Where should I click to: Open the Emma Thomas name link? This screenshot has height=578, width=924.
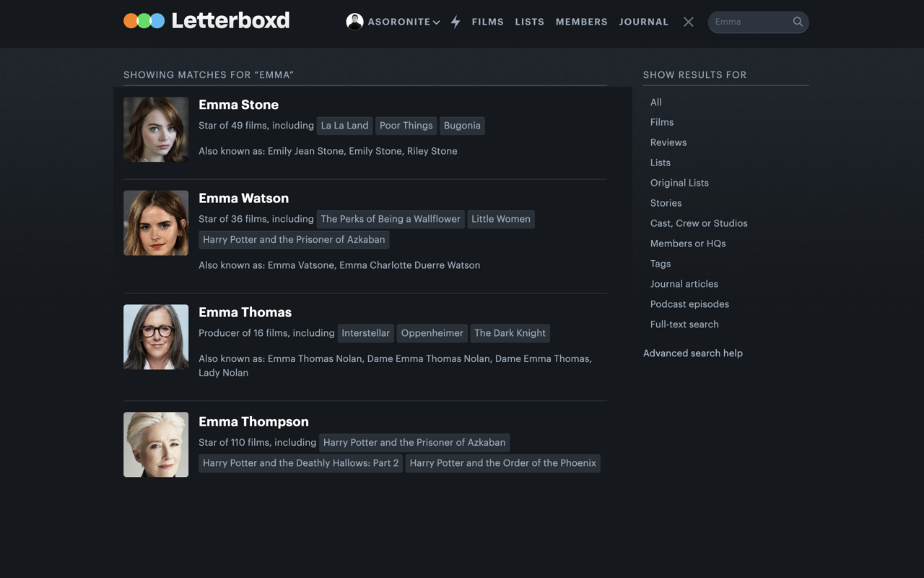tap(245, 312)
